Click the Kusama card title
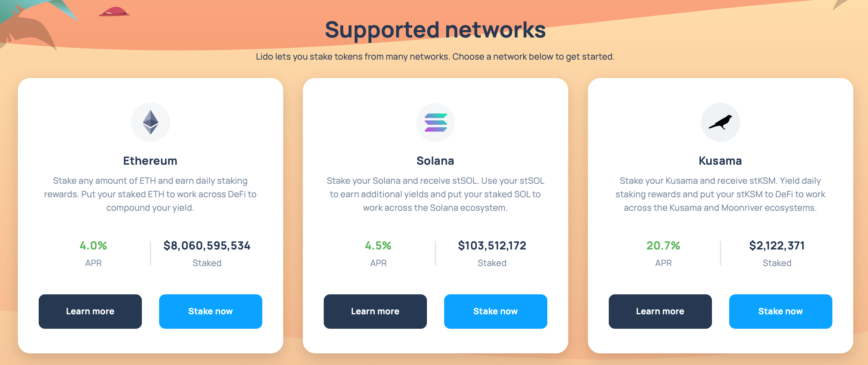Viewport: 868px width, 365px height. 720,161
